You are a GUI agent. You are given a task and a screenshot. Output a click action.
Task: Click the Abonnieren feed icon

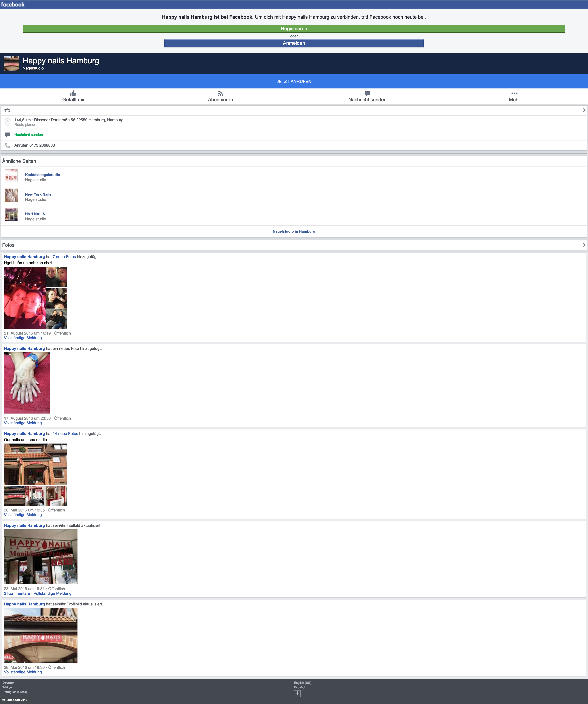(220, 94)
